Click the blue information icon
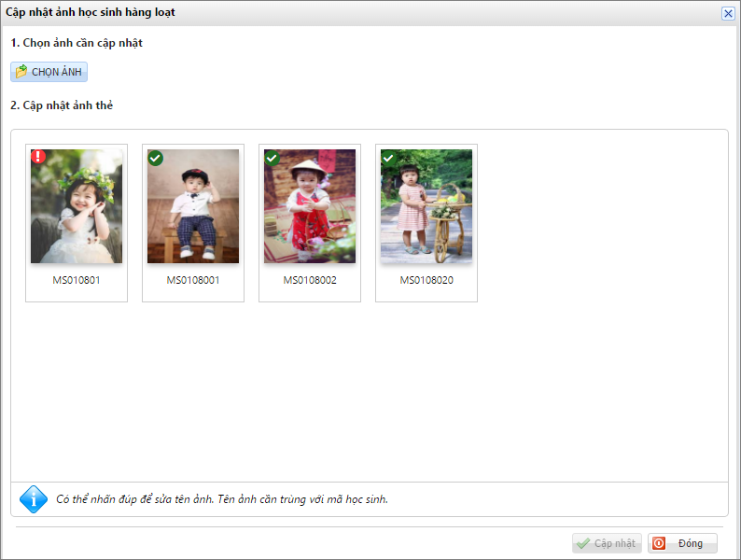 tap(33, 498)
